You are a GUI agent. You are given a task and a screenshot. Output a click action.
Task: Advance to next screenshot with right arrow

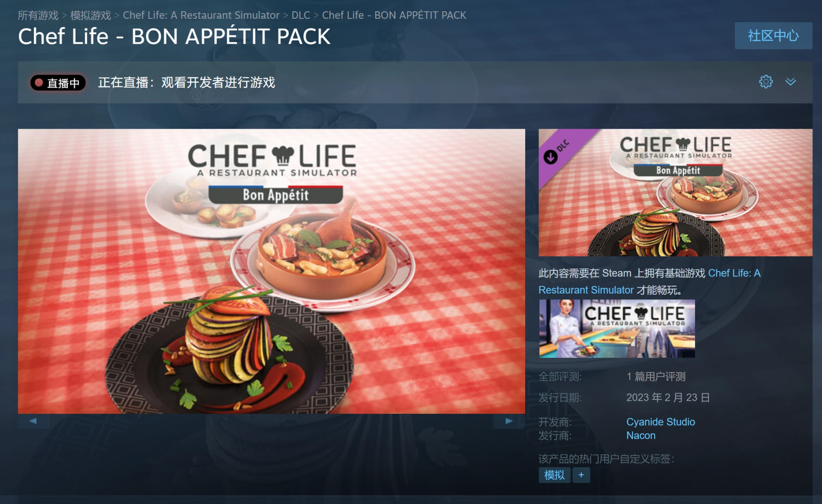[x=509, y=421]
